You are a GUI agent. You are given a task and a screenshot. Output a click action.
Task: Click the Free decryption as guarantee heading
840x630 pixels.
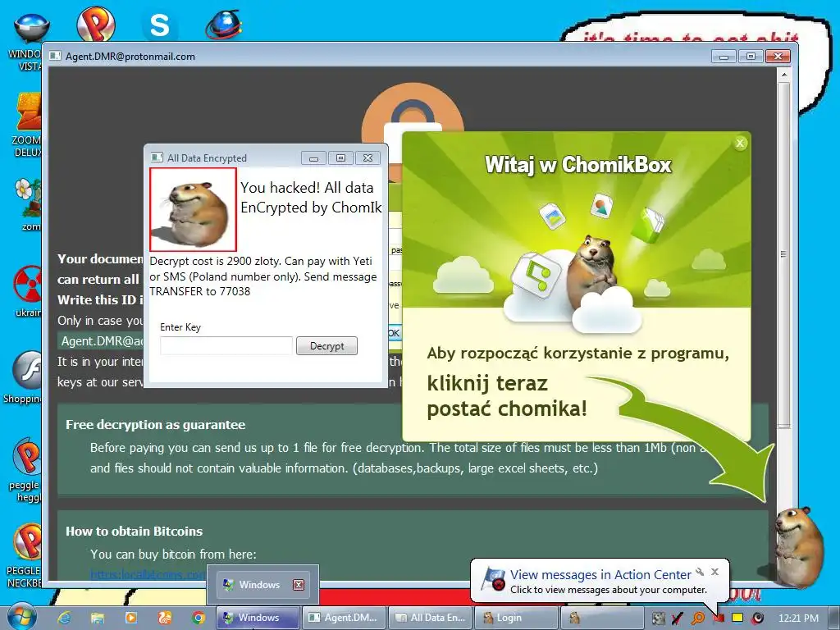point(155,425)
